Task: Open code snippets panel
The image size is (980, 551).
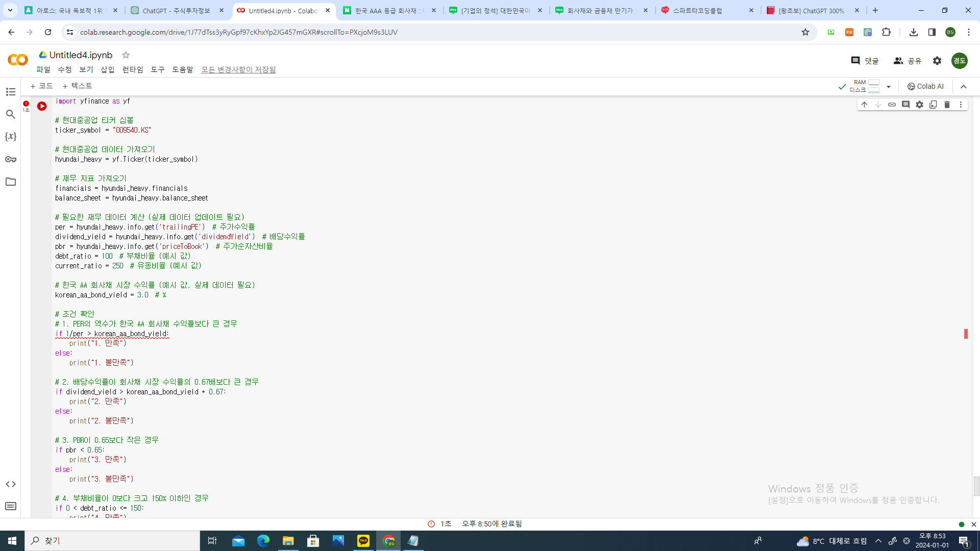Action: tap(11, 484)
